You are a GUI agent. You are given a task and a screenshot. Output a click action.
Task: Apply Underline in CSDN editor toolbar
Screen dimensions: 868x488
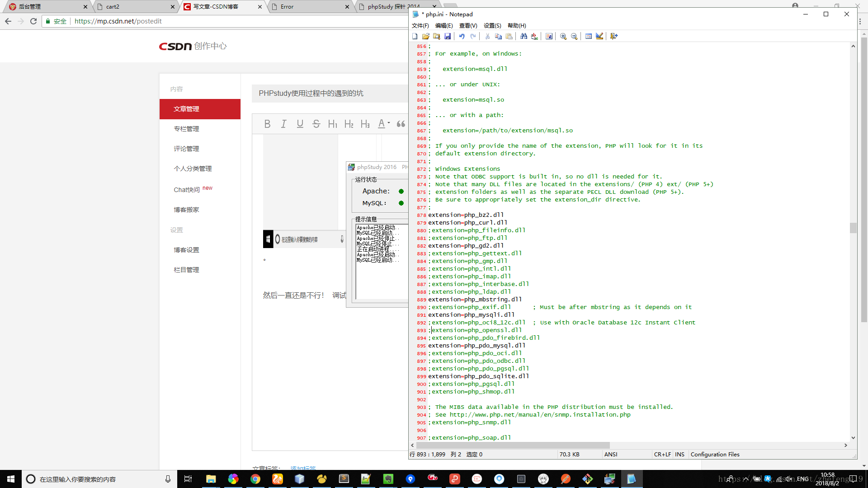tap(300, 124)
